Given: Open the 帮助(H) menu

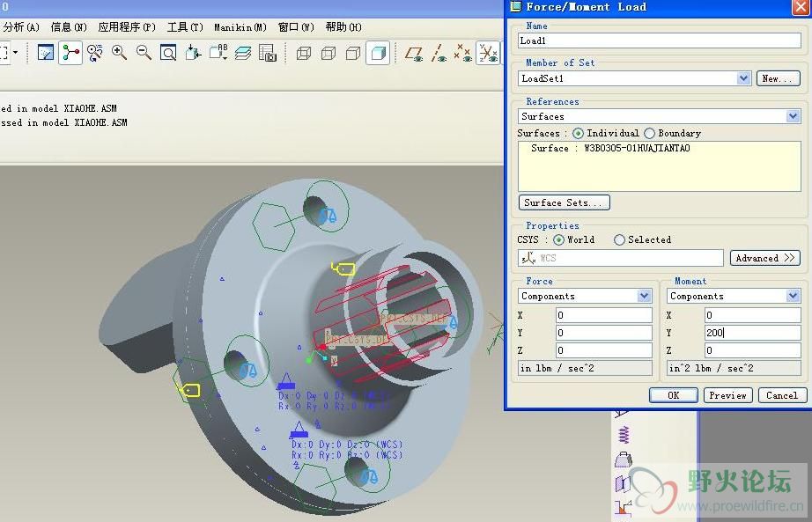Looking at the screenshot, I should click(x=343, y=27).
